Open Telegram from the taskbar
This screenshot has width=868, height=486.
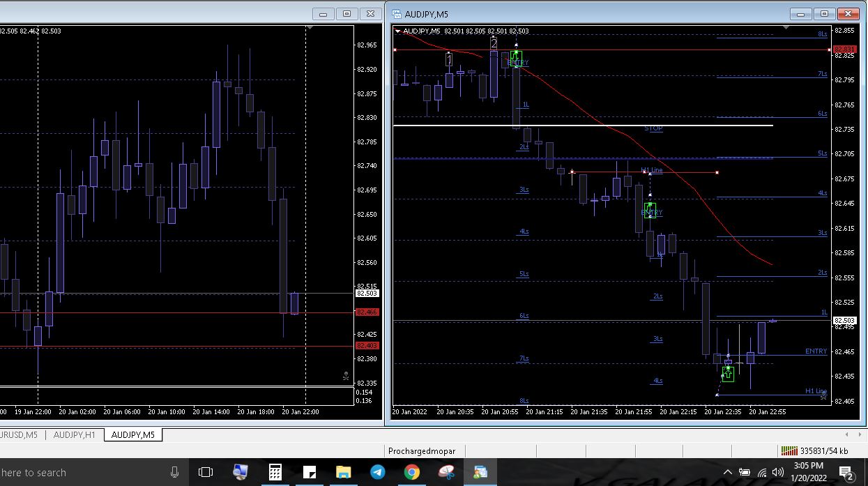click(378, 472)
